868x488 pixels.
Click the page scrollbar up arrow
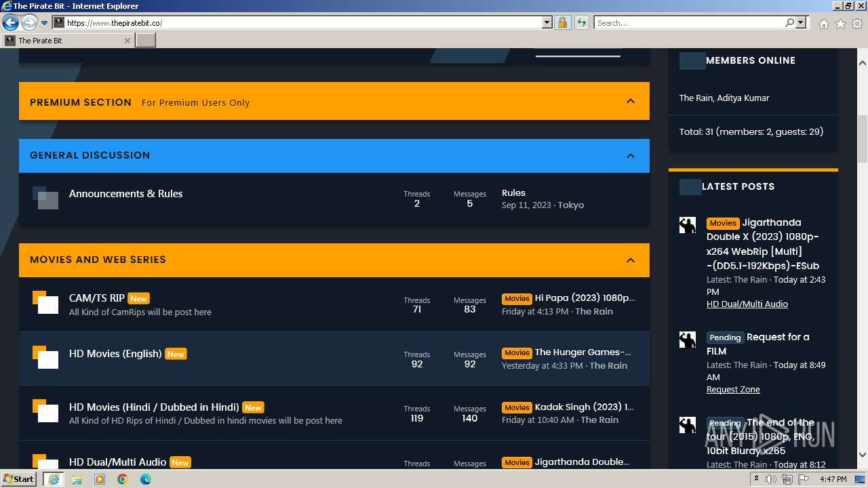pyautogui.click(x=863, y=62)
